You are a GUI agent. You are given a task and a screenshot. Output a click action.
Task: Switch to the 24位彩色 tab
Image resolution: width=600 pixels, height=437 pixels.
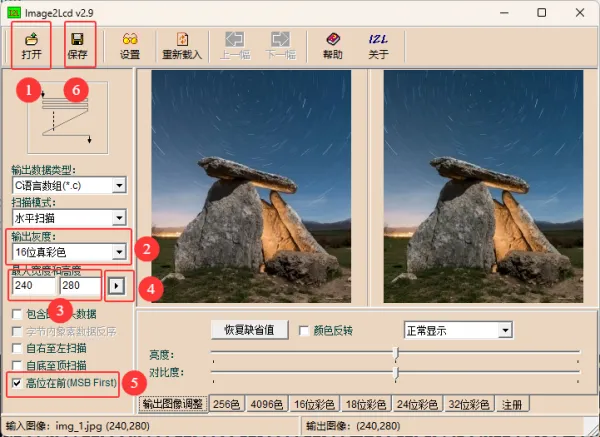417,404
